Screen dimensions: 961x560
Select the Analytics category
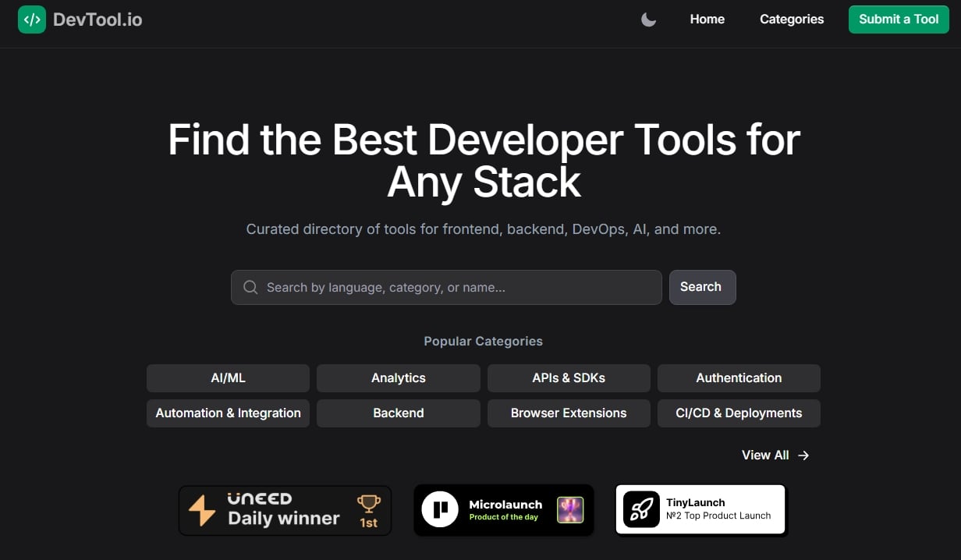pyautogui.click(x=399, y=378)
